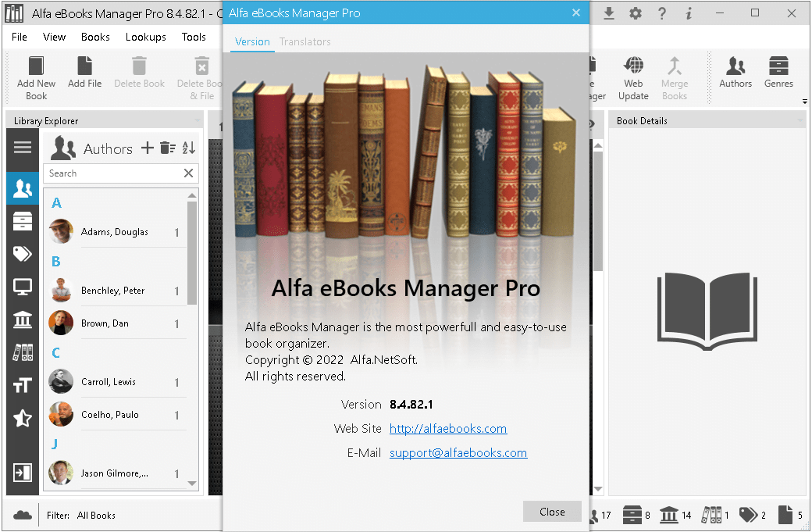Click the publishers count icon in the status bar
812x532 pixels.
coord(669,515)
